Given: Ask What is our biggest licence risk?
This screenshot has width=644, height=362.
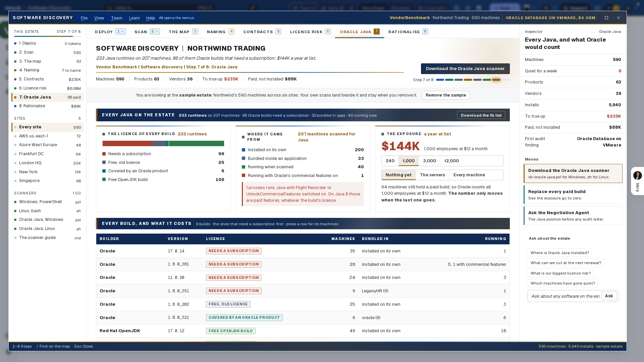Looking at the screenshot, I should pos(560,273).
